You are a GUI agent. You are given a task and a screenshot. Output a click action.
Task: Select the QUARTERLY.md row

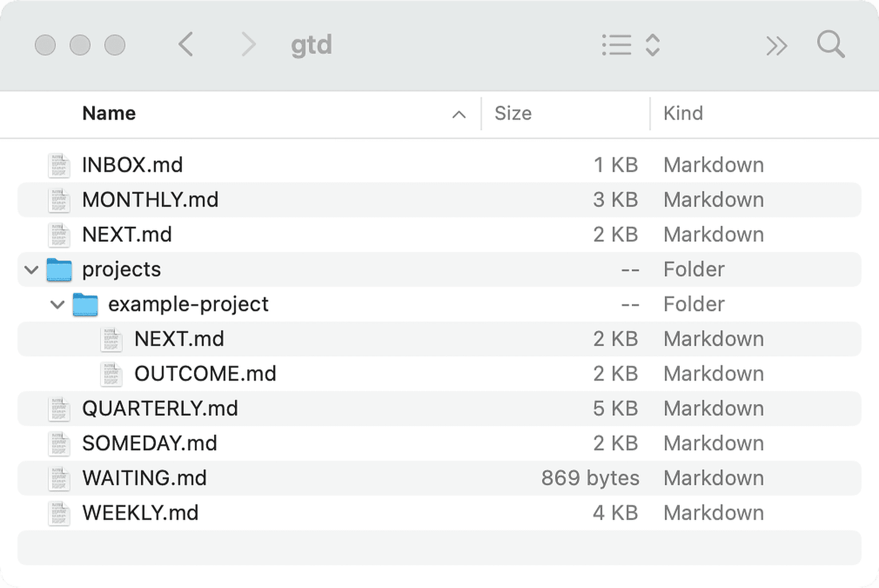click(x=160, y=408)
